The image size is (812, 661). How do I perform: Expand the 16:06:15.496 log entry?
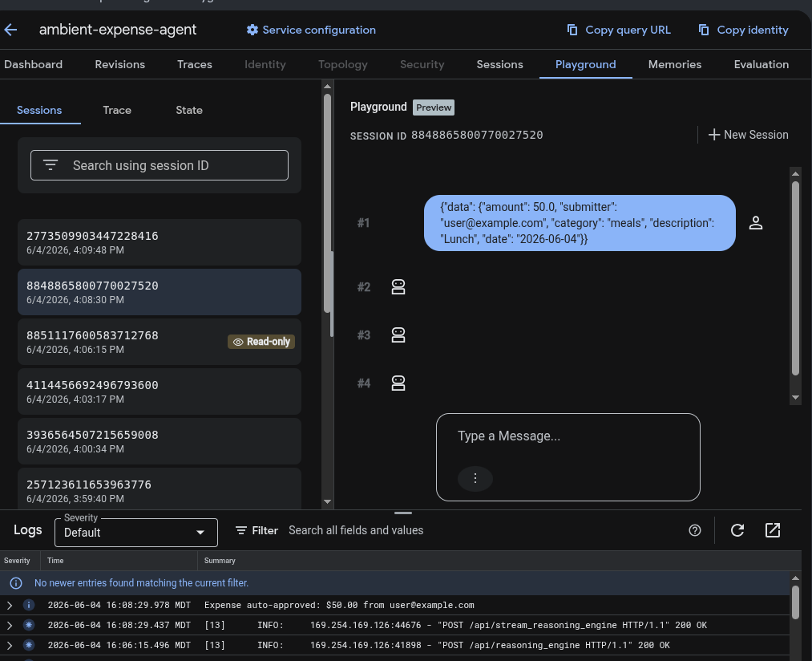pos(10,645)
